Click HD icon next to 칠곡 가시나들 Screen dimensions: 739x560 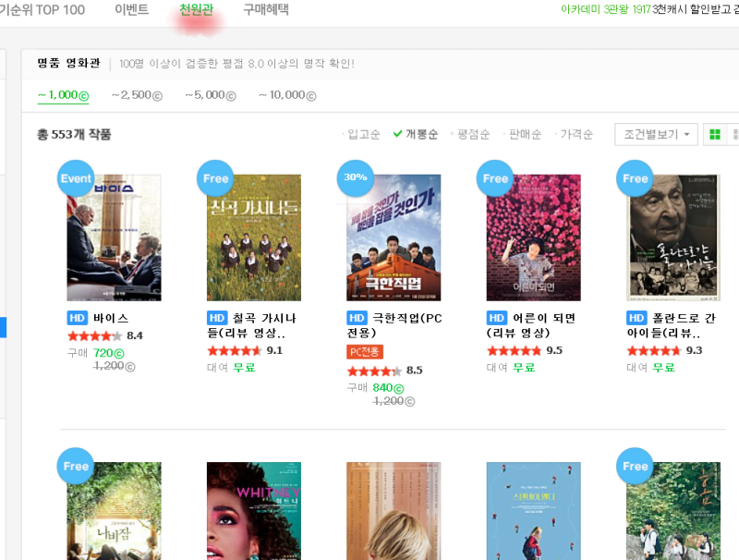click(x=217, y=318)
